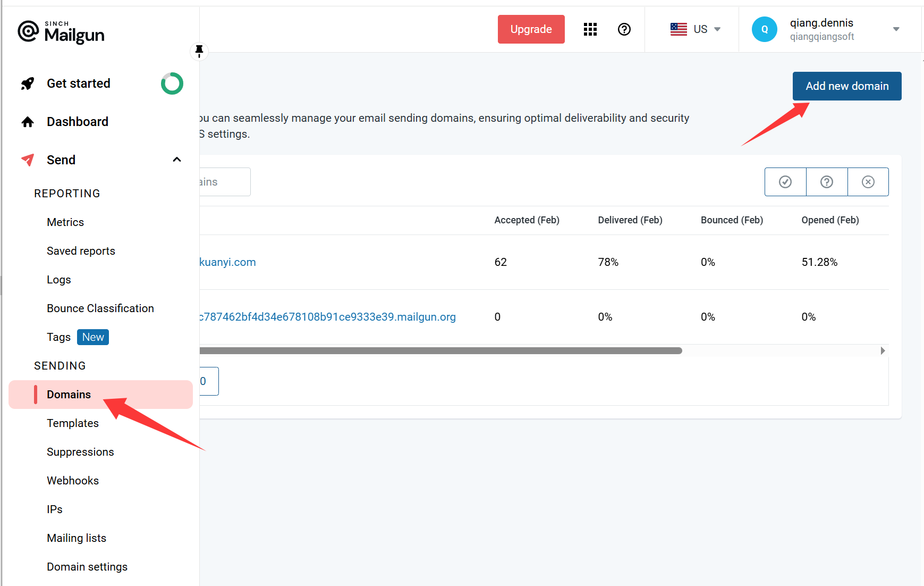Click the domains search input field
924x586 pixels.
[224, 182]
